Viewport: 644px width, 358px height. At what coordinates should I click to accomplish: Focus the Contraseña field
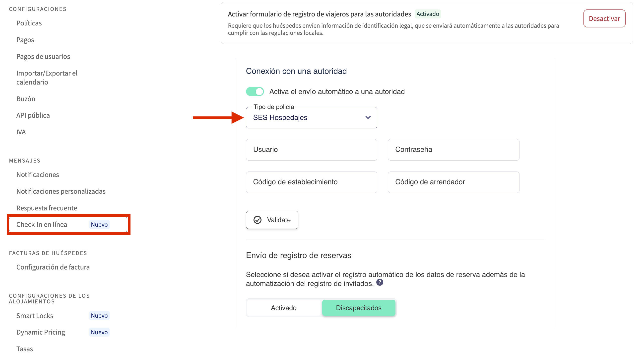tap(453, 150)
